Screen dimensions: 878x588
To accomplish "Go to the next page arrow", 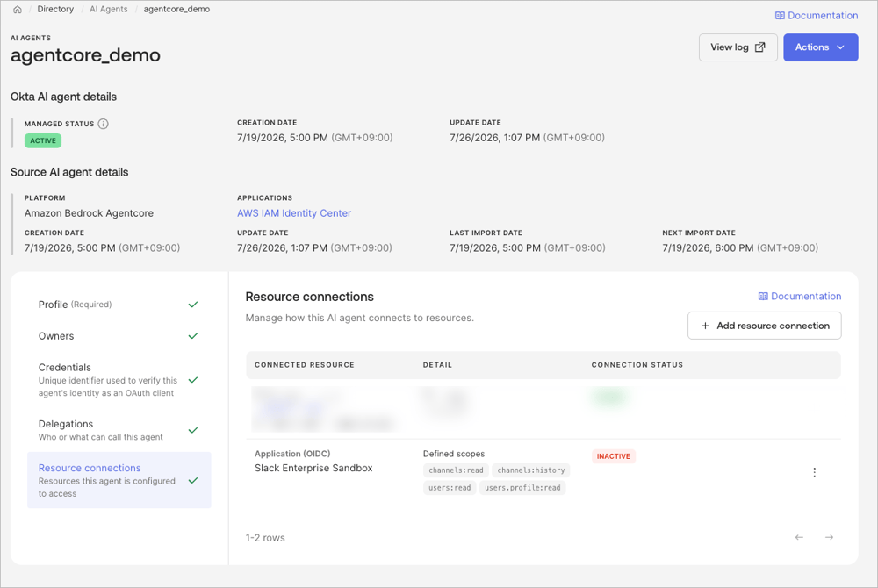I will tap(830, 537).
